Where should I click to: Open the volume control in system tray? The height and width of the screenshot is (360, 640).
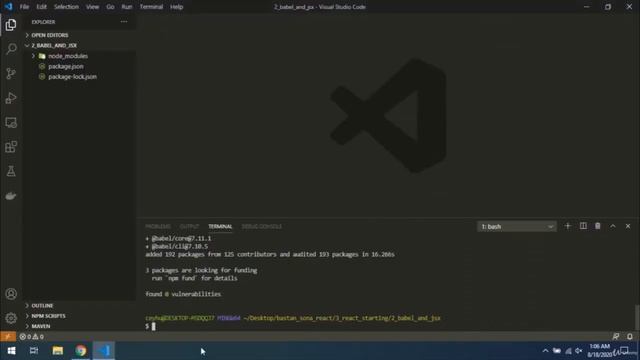(579, 351)
